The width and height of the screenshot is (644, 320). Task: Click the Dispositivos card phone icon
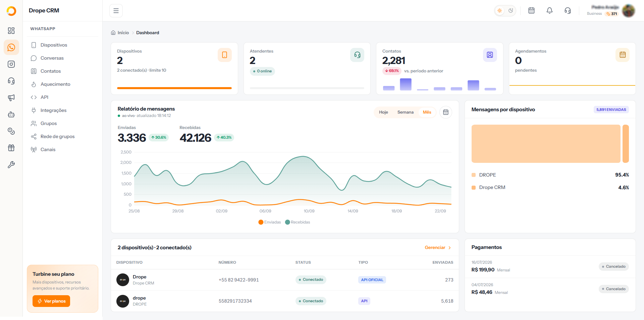tap(225, 55)
